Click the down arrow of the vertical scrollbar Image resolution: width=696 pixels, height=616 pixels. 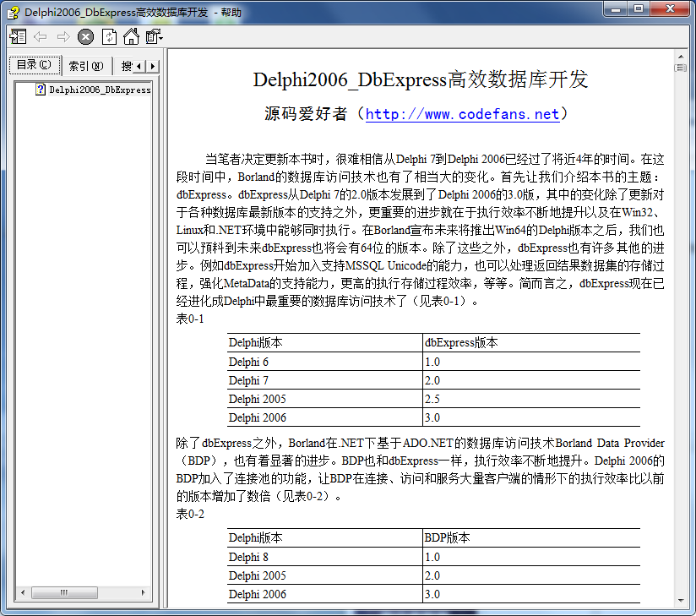(x=681, y=602)
